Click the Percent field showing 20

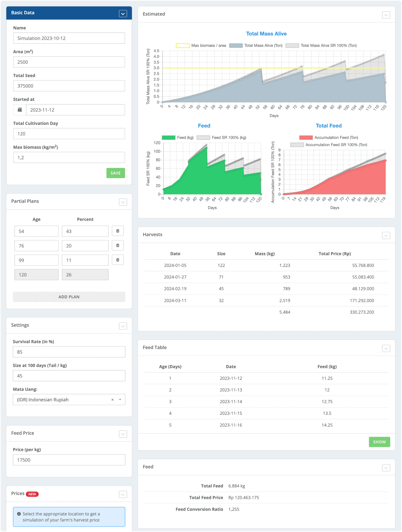point(85,246)
